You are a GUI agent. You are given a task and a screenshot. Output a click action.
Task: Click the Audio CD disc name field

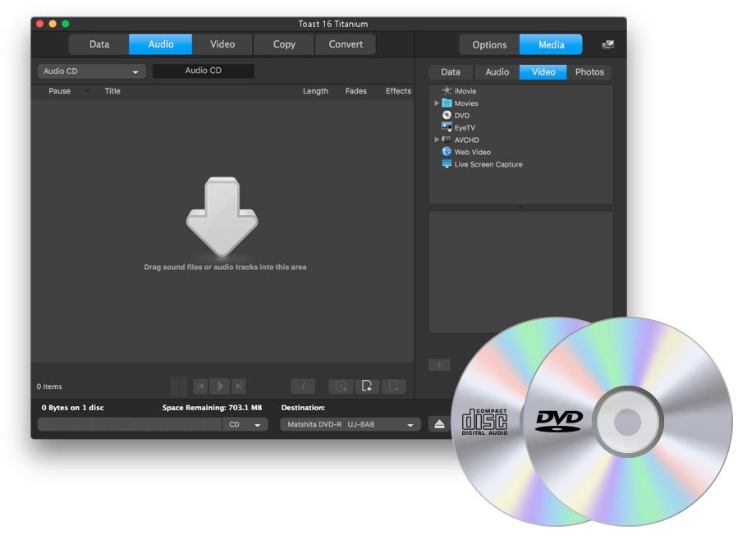204,71
